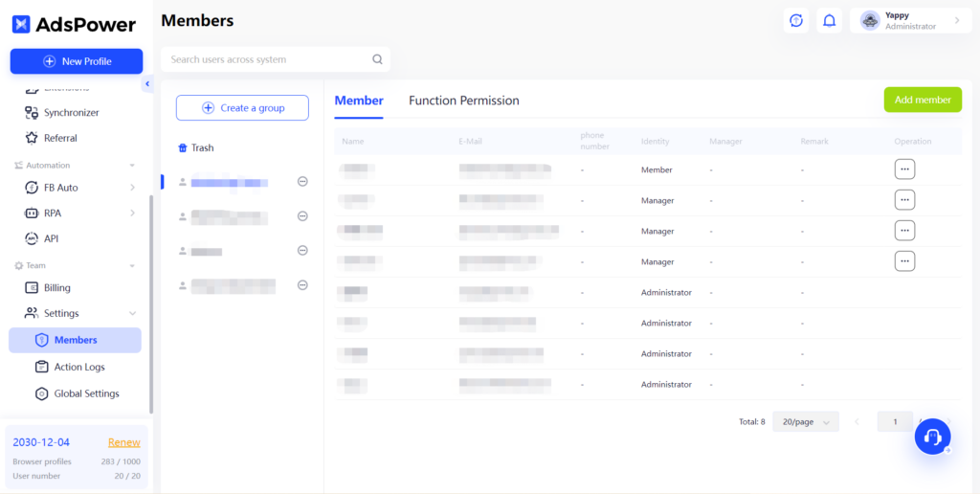This screenshot has width=980, height=494.
Task: Open the Referral page
Action: [60, 138]
